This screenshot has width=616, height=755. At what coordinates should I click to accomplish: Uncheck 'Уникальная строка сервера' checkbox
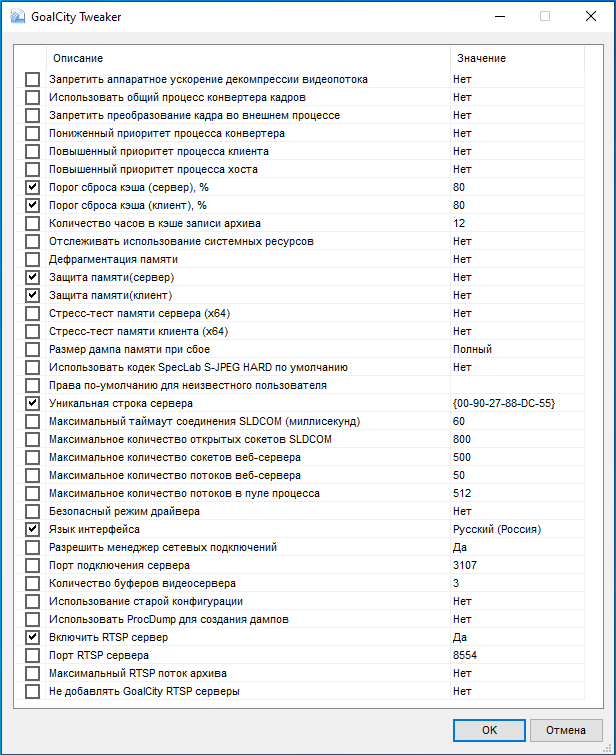32,404
